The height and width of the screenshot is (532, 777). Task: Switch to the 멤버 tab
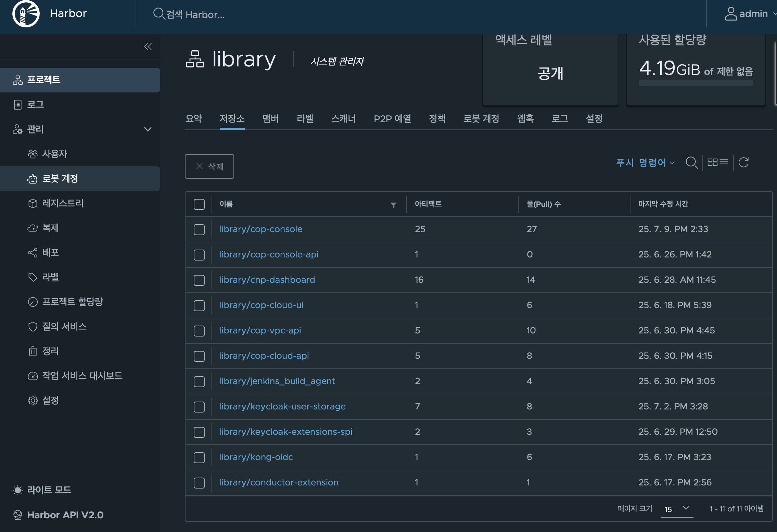(x=270, y=119)
